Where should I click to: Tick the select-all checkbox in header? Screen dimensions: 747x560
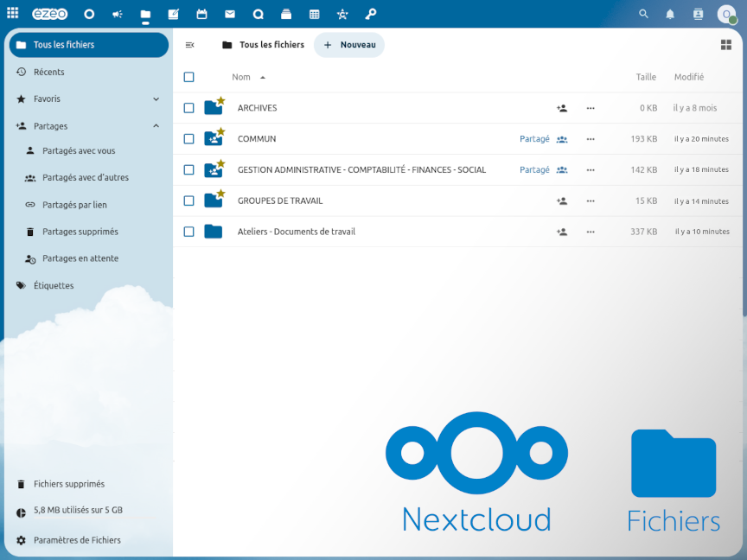(x=188, y=77)
